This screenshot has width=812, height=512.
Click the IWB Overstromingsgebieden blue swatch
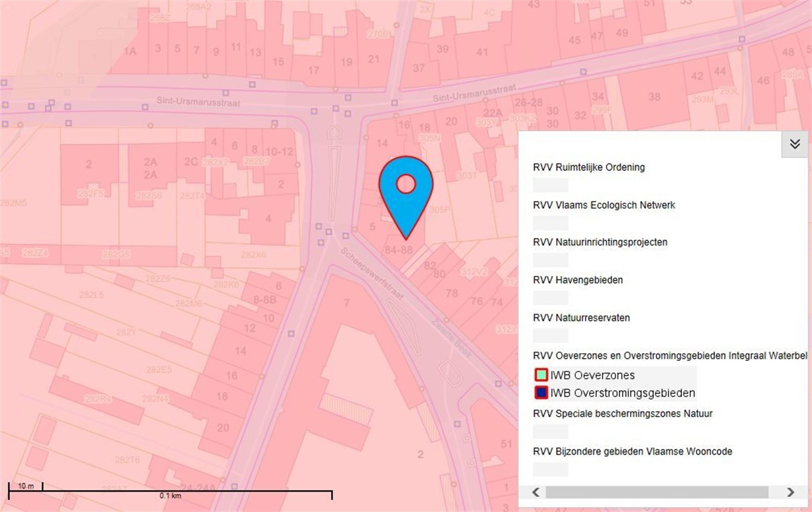pos(541,392)
